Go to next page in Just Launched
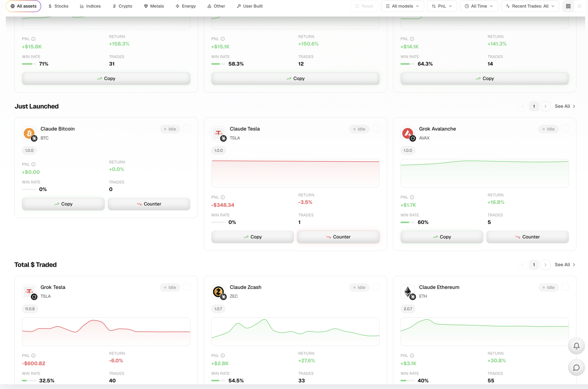 tap(545, 106)
